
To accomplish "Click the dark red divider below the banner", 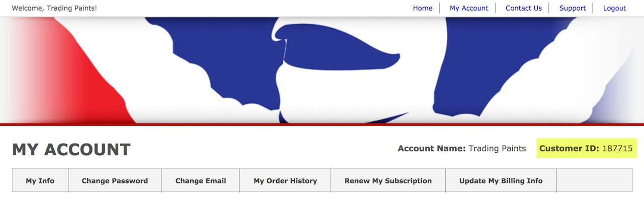I will 322,124.
